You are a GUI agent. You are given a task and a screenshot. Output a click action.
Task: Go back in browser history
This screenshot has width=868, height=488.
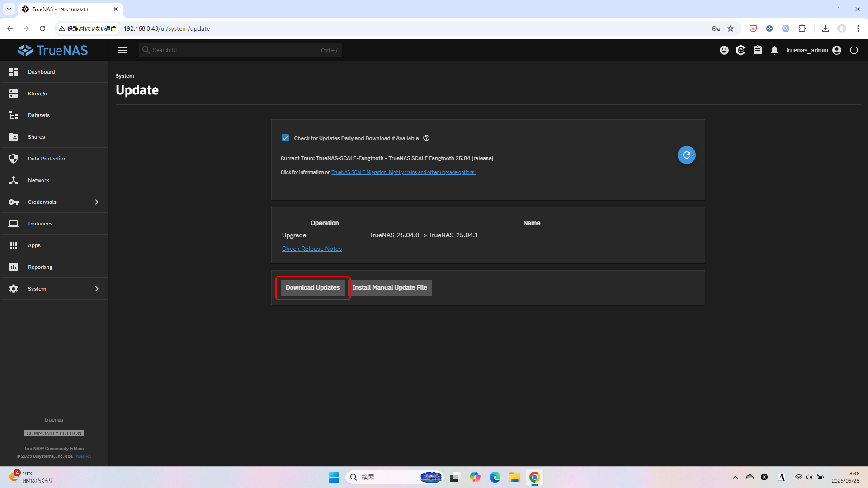10,28
